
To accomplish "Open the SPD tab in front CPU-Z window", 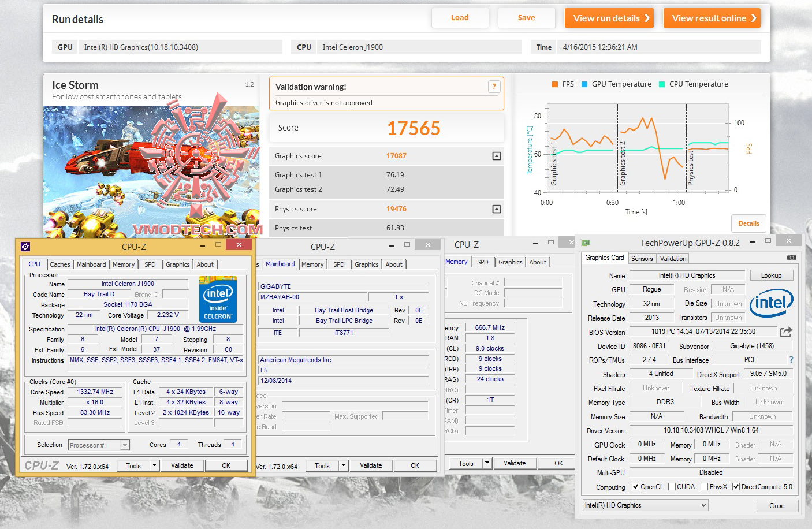I will point(150,264).
